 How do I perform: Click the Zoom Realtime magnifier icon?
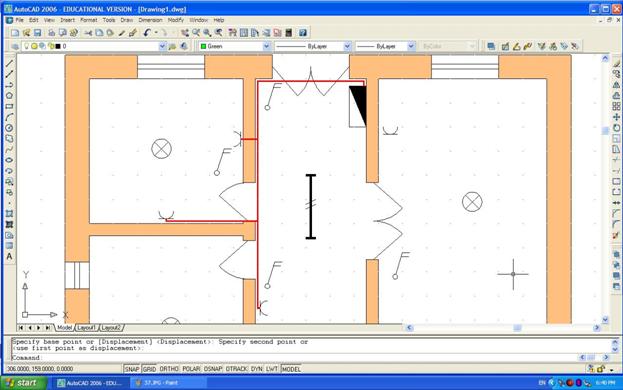click(196, 33)
